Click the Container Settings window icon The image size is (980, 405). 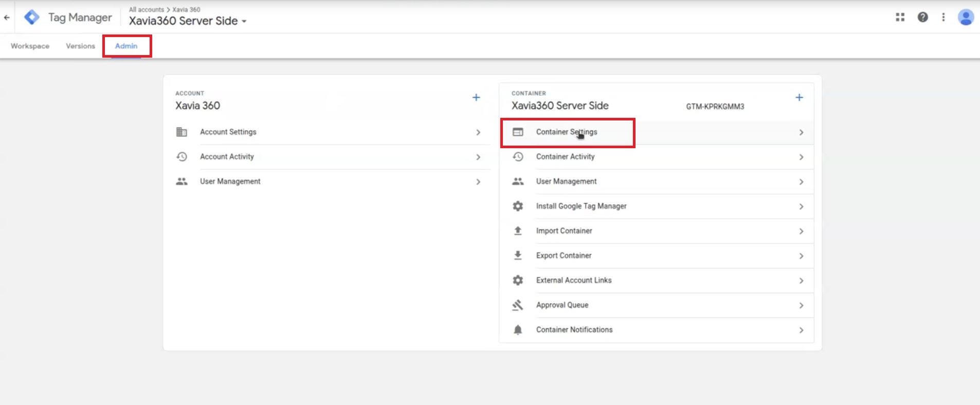(518, 132)
